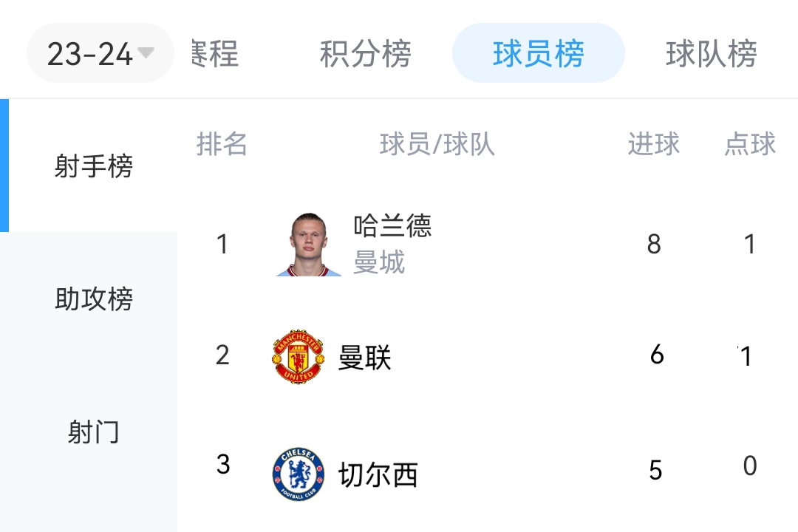Go to the 赛程 tab

click(x=214, y=54)
